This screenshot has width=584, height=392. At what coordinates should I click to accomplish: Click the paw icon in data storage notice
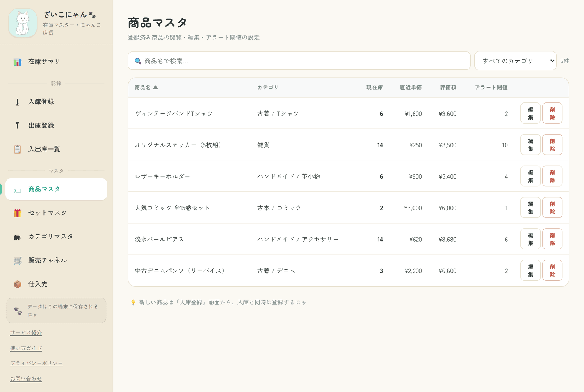(x=18, y=311)
